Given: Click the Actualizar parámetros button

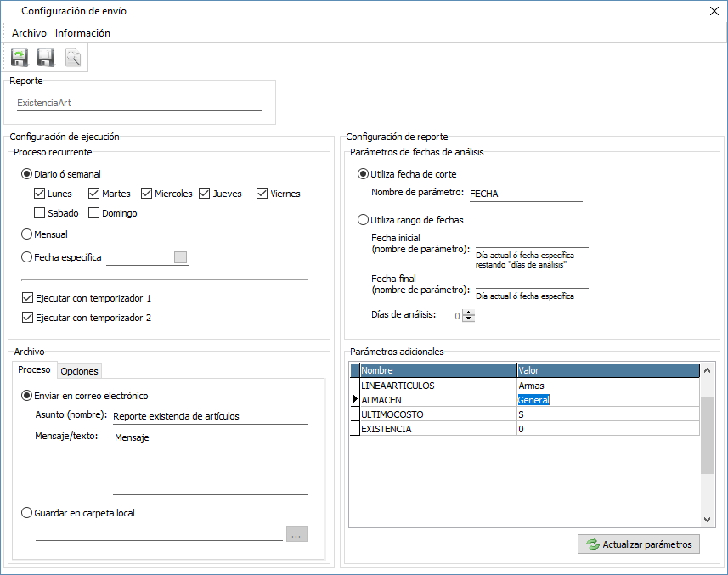Looking at the screenshot, I should pyautogui.click(x=638, y=544).
